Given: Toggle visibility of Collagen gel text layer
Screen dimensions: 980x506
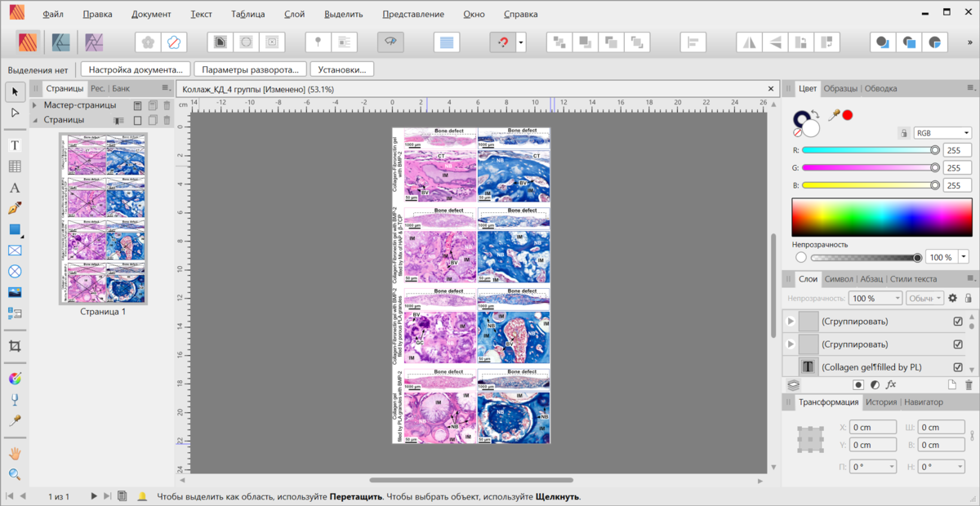Looking at the screenshot, I should 958,367.
